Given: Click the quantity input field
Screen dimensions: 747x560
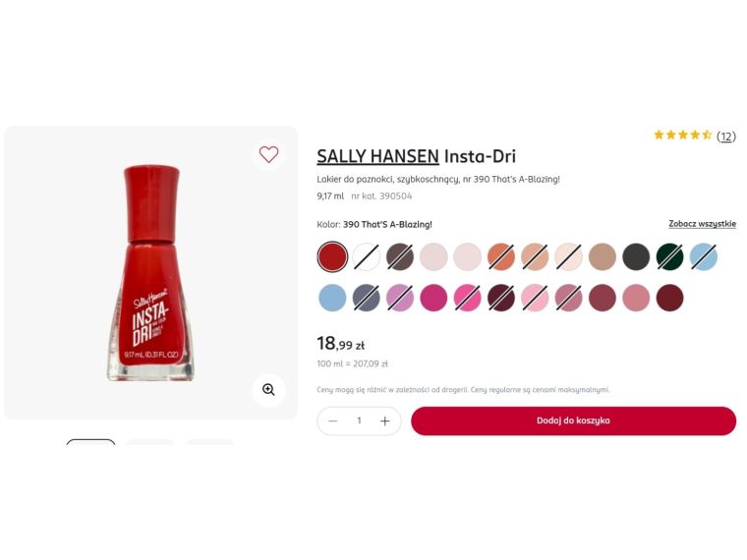Looking at the screenshot, I should tap(359, 420).
